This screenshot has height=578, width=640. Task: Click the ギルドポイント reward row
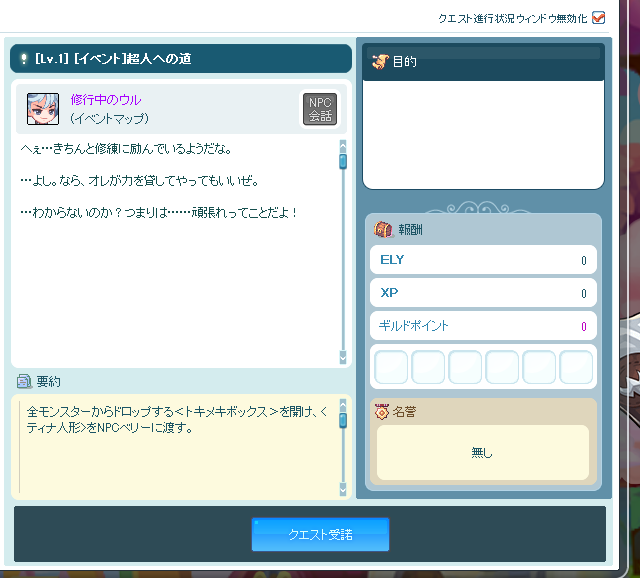point(483,326)
